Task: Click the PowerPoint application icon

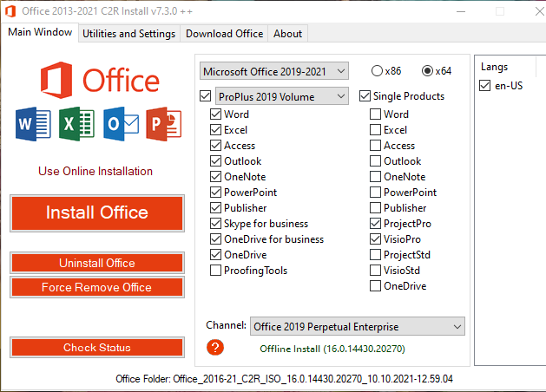Action: click(164, 124)
